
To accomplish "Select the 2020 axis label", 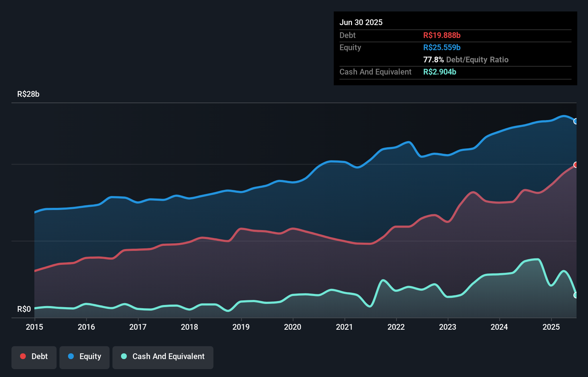I will (293, 327).
